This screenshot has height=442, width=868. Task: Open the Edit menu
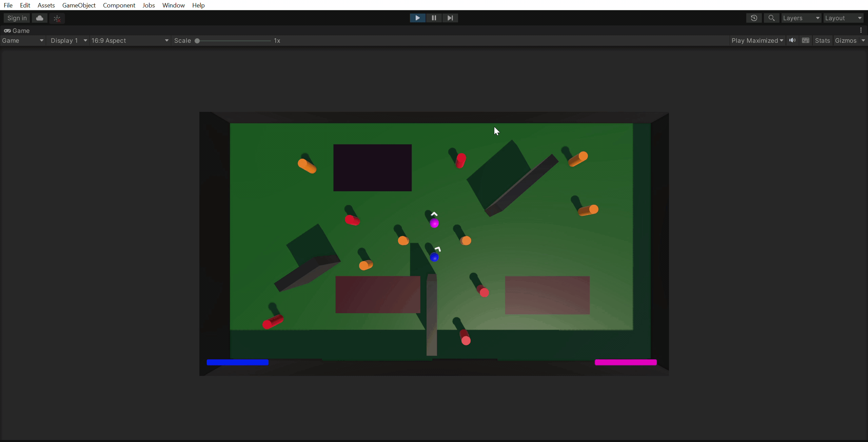tap(25, 5)
